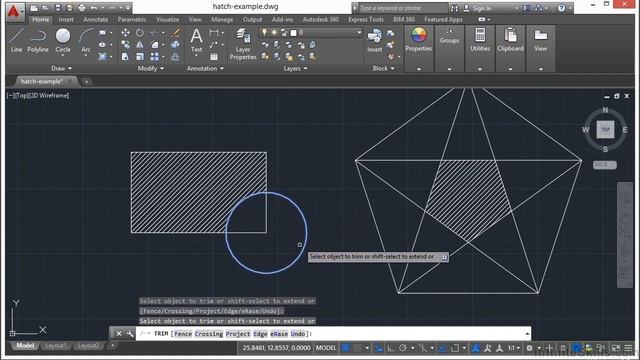
Task: Click the Insert block icon
Action: click(374, 40)
